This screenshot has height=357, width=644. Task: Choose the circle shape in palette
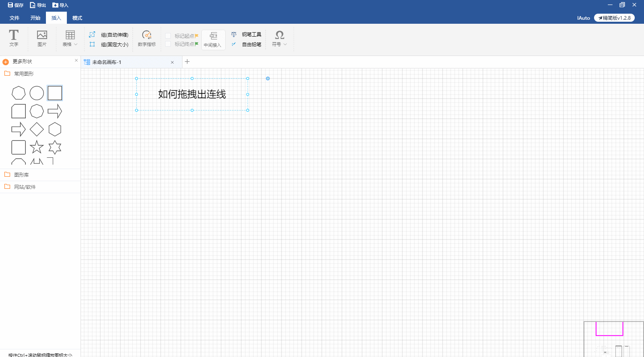[x=37, y=93]
